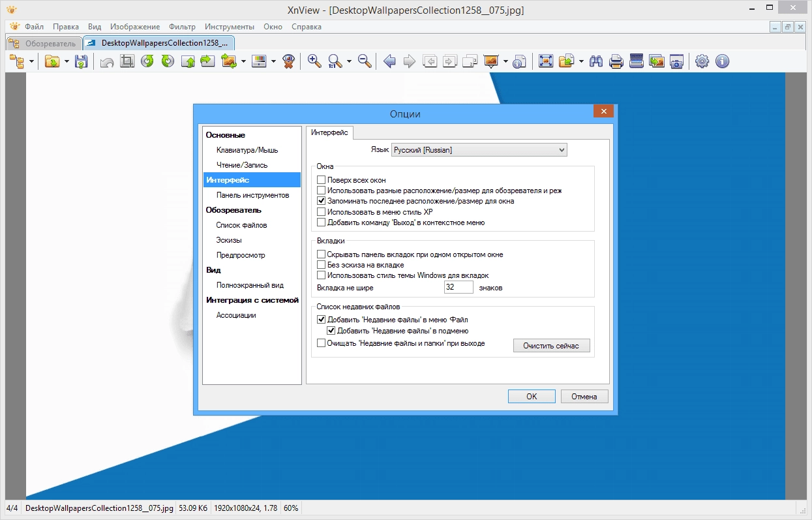Open the Правка menu

click(x=66, y=27)
